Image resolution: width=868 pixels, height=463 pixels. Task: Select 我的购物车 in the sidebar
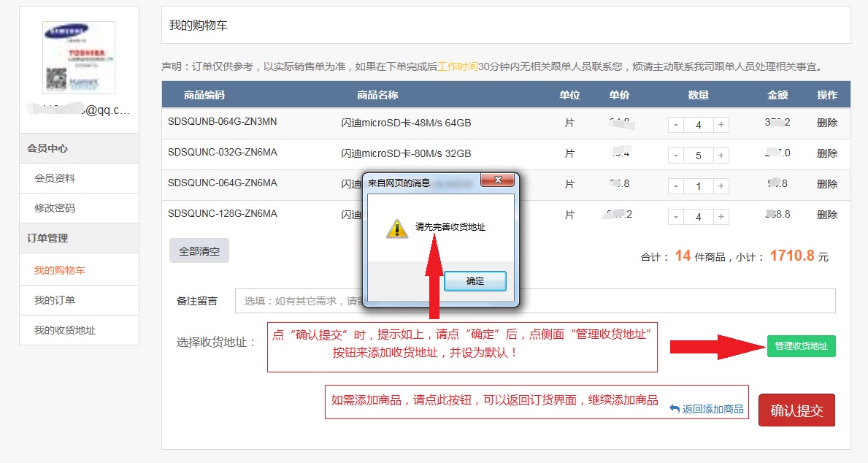pos(79,270)
